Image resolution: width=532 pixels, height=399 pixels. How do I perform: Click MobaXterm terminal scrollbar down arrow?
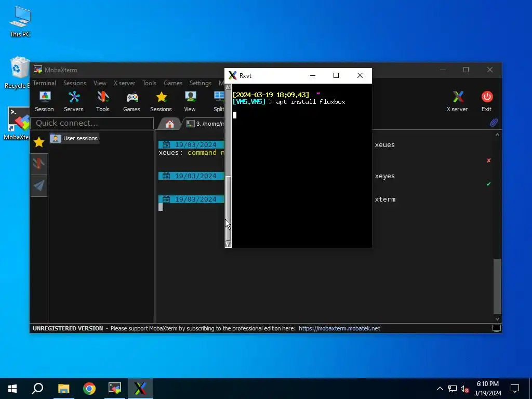pos(497,318)
